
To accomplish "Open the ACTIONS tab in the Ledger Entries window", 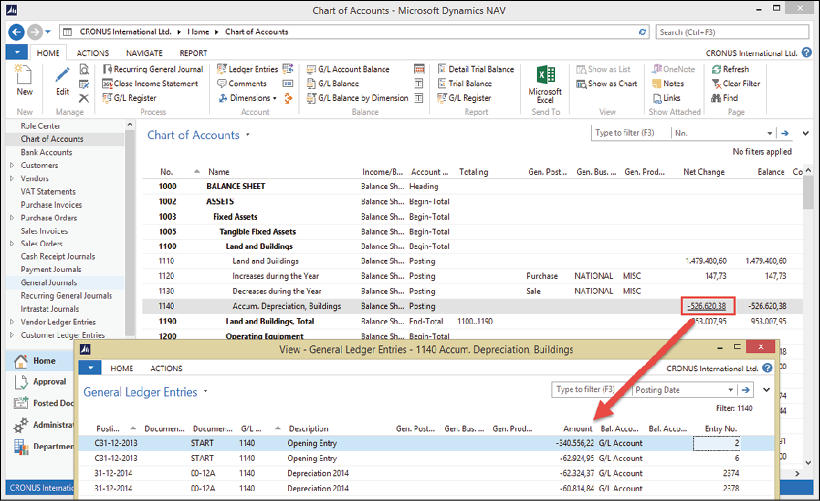I will pos(166,368).
